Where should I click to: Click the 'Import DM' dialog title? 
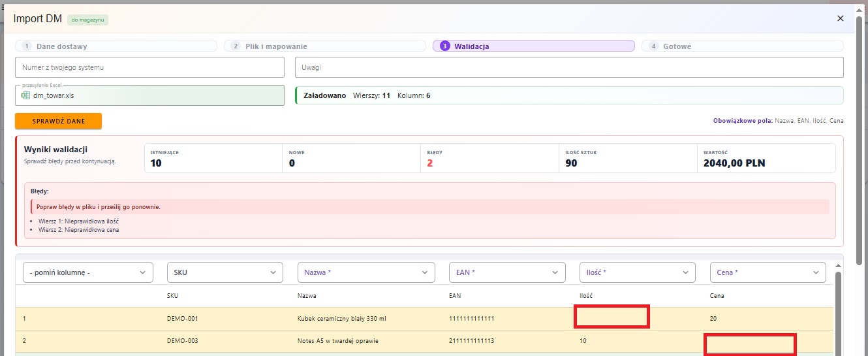click(x=38, y=19)
